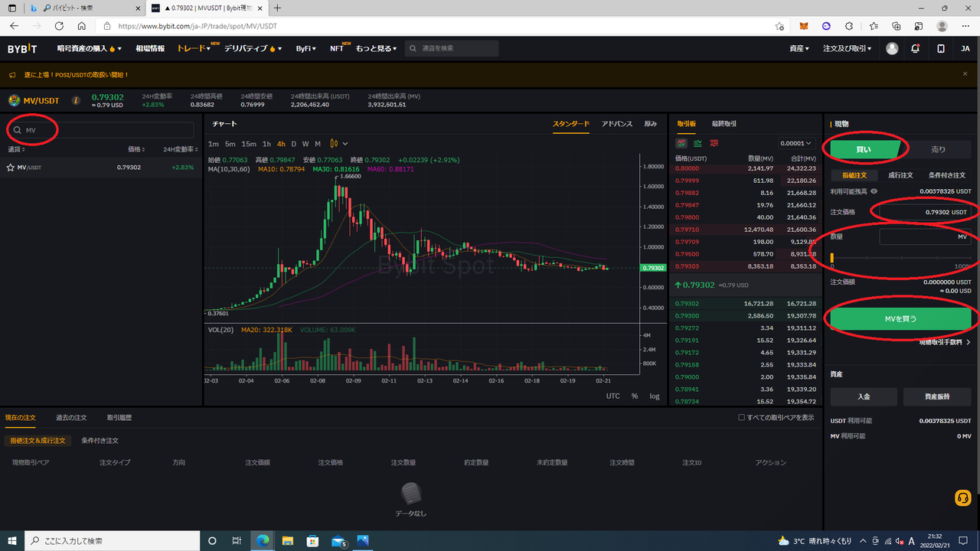Screen dimensions: 980x551
Task: Open the 過去の注文 tab
Action: 71,418
